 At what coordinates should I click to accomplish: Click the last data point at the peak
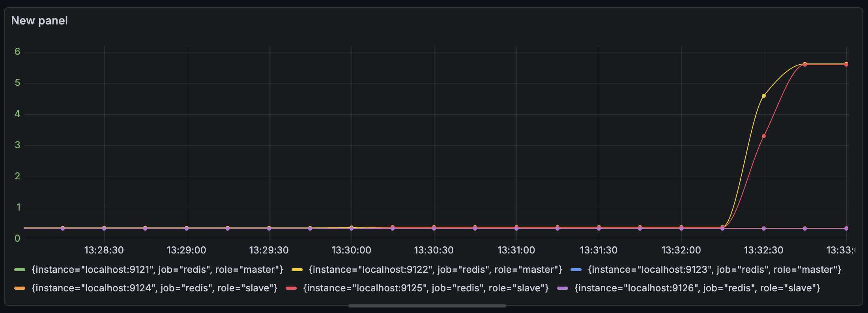coord(846,64)
